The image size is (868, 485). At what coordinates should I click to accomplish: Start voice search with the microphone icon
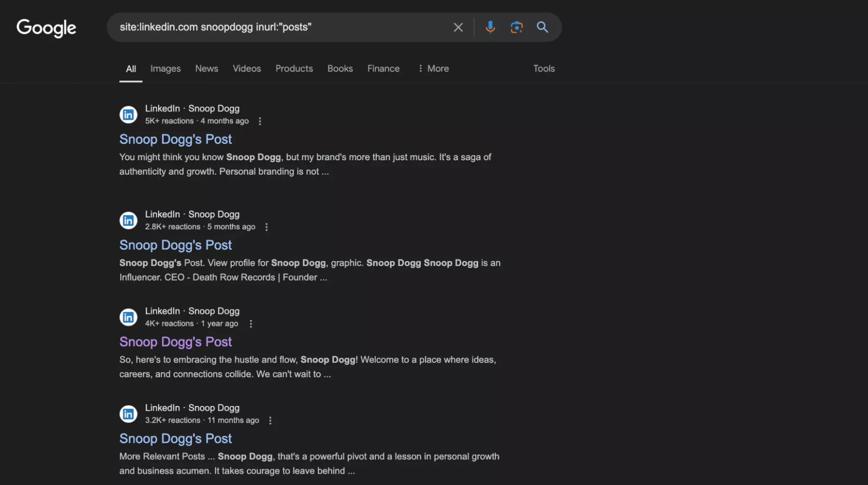(490, 27)
